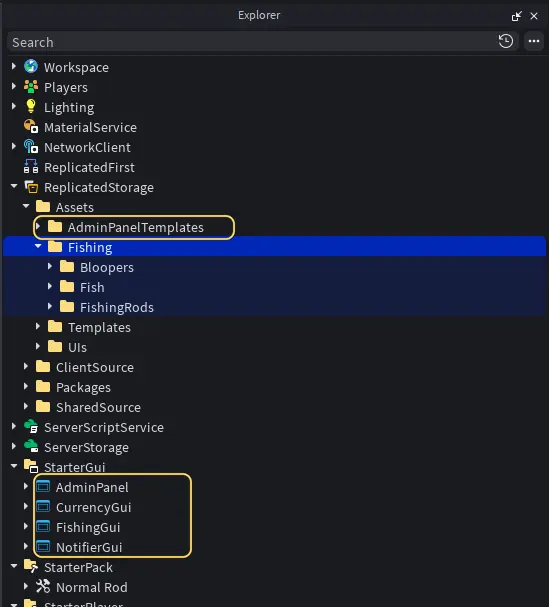
Task: Select the MaterialService label
Action: point(90,127)
